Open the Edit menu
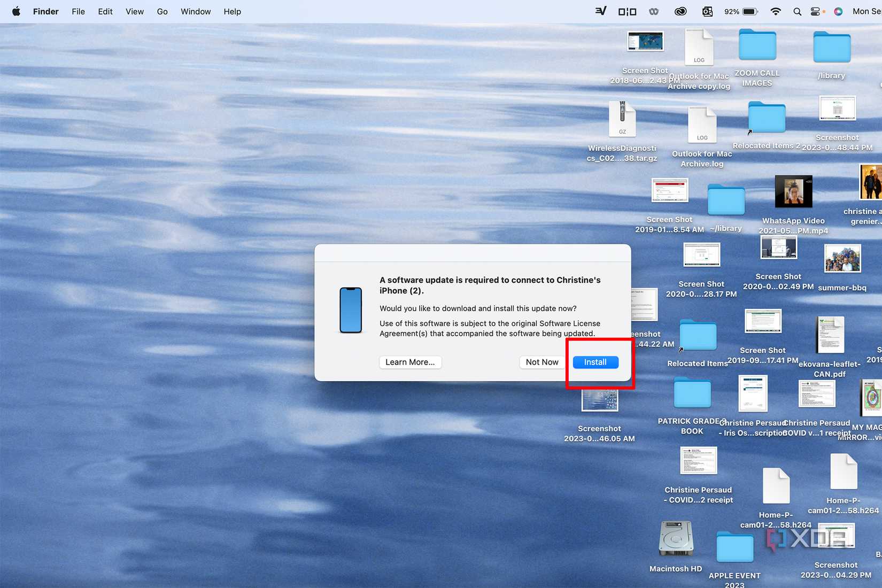This screenshot has height=588, width=882. [x=105, y=11]
